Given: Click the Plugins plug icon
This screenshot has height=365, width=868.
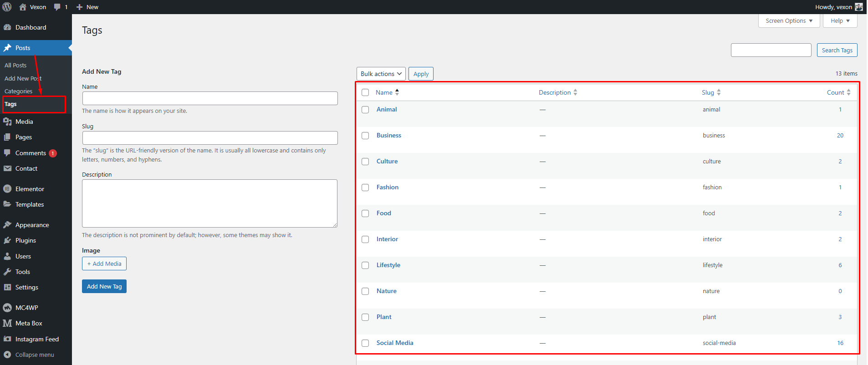Looking at the screenshot, I should 7,240.
